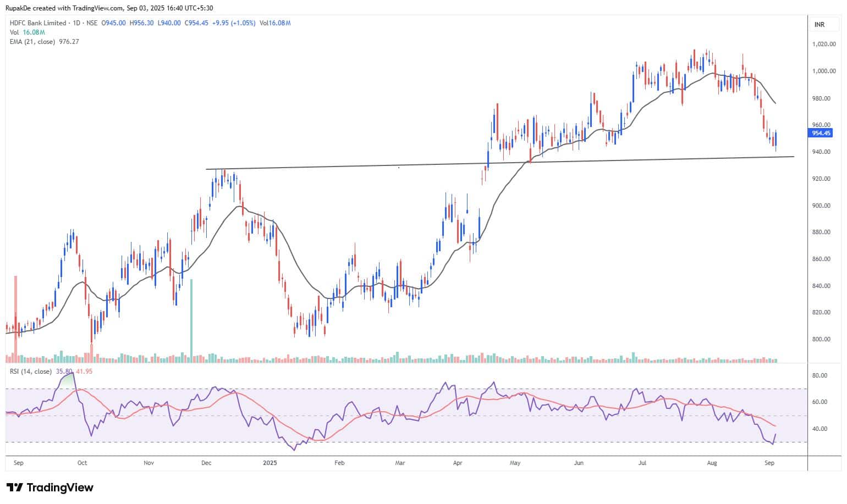The image size is (847, 504).
Task: Click the Dec label on time axis
Action: 206,463
